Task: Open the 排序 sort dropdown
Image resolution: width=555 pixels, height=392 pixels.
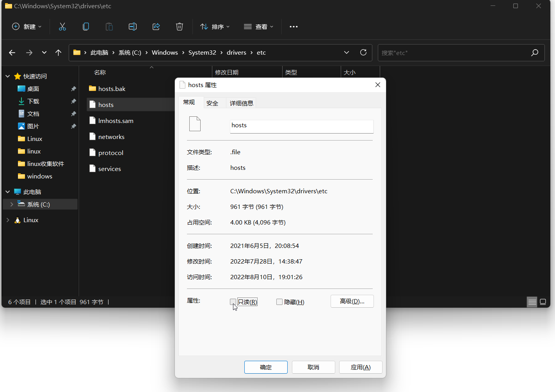Action: tap(215, 27)
